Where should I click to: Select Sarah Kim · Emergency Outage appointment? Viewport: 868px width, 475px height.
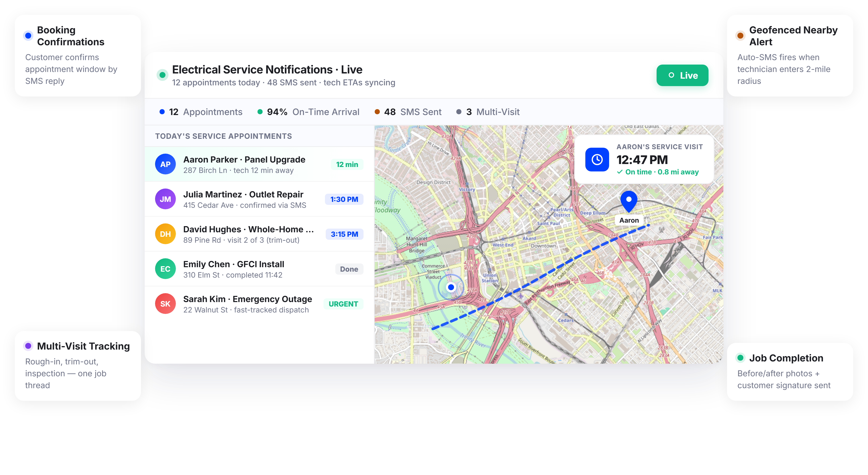[x=259, y=304]
